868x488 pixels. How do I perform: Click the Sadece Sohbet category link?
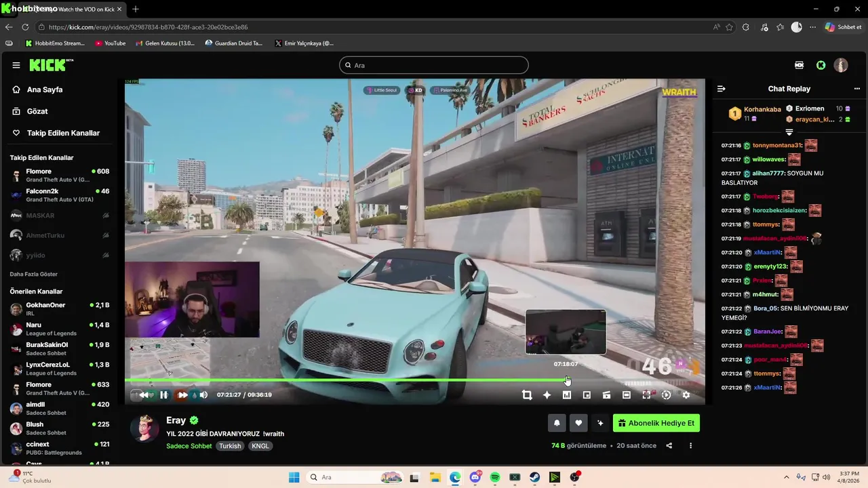point(189,446)
